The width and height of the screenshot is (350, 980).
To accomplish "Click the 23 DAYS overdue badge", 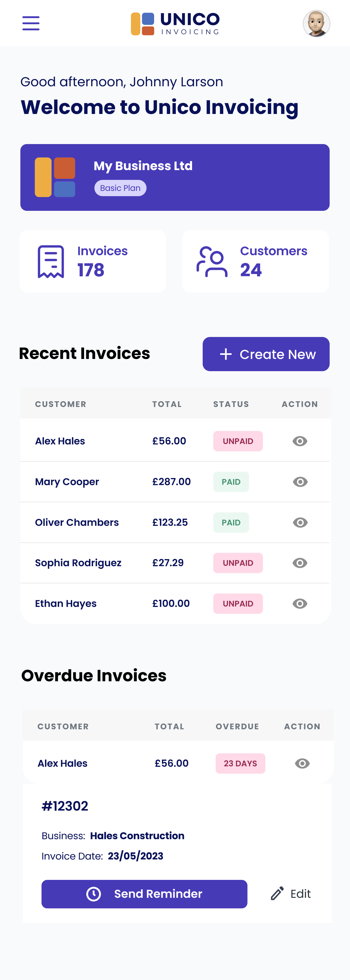I will click(240, 763).
